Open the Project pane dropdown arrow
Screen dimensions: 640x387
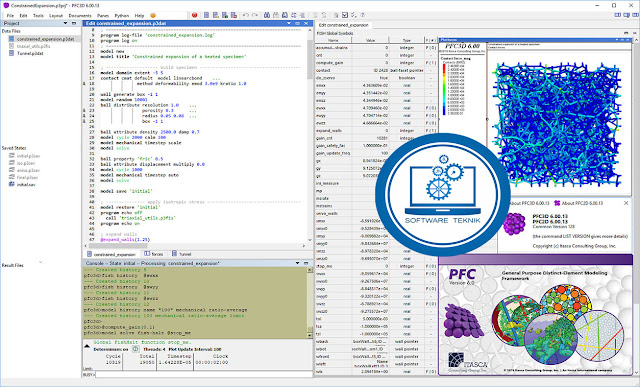tap(65, 23)
